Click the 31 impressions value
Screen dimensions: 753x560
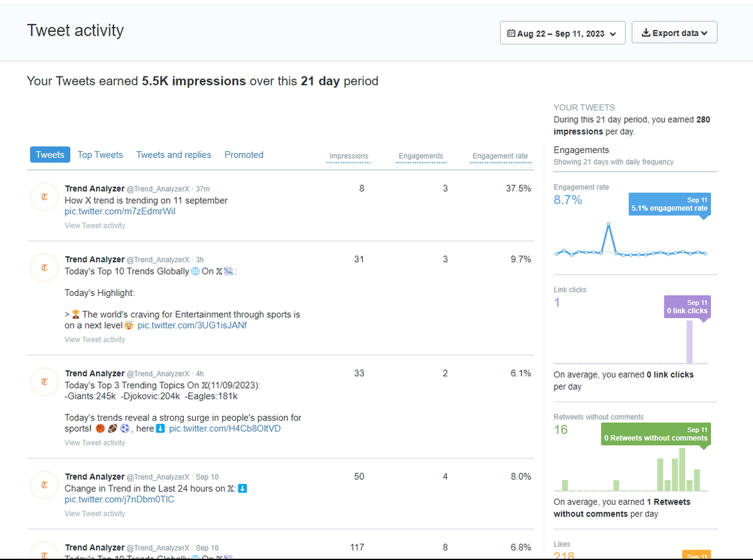coord(359,259)
